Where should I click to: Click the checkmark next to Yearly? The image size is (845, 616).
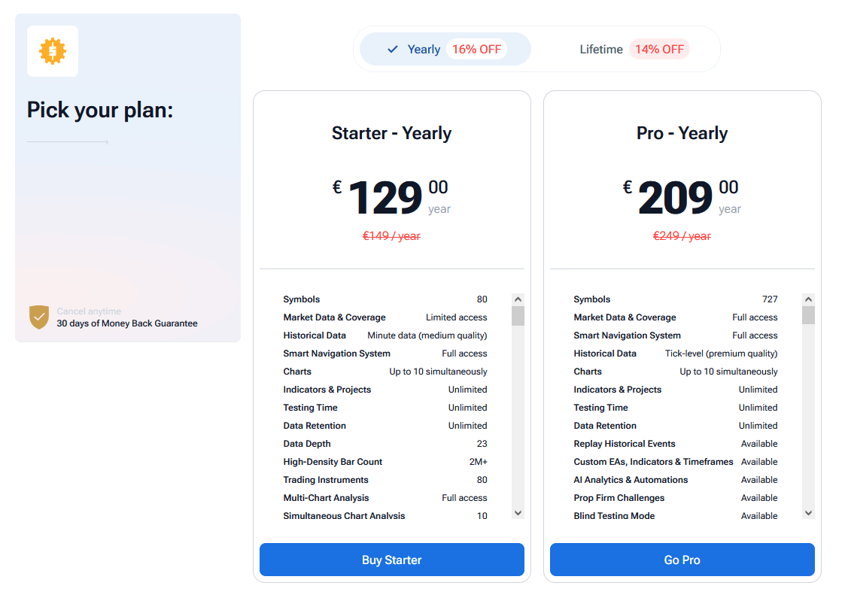click(x=392, y=50)
